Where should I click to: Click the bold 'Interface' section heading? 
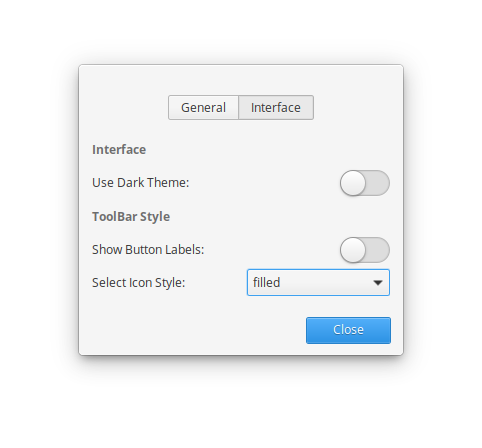[119, 149]
